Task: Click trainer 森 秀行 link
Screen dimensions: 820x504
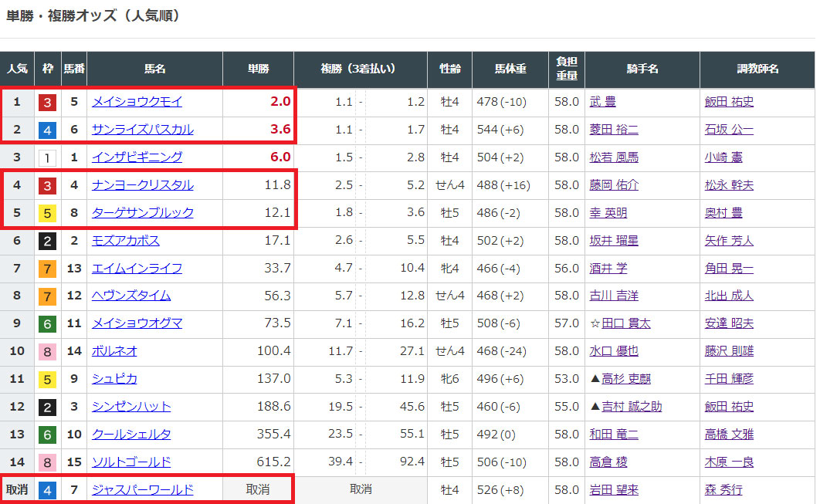Action: point(723,490)
